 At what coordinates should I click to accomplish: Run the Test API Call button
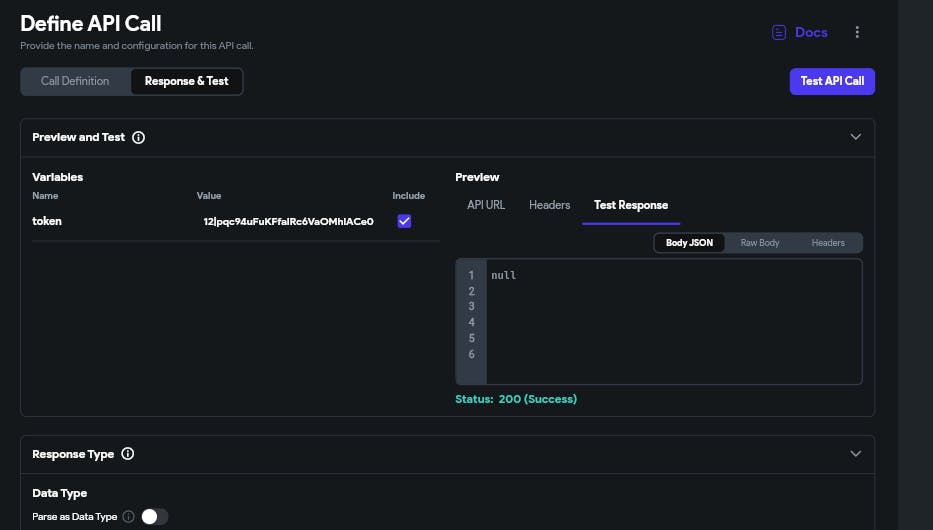pyautogui.click(x=832, y=81)
